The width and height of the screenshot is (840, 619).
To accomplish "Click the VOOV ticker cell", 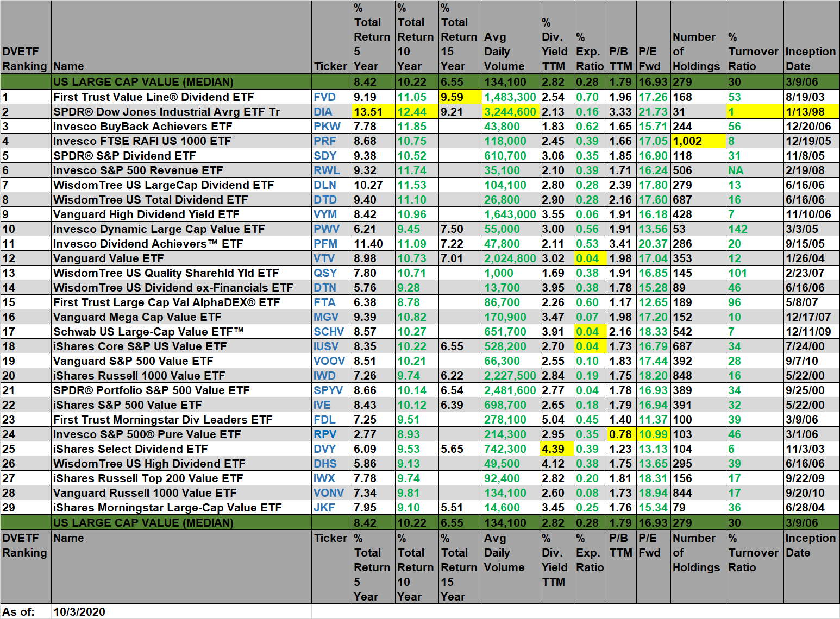I will coord(331,361).
